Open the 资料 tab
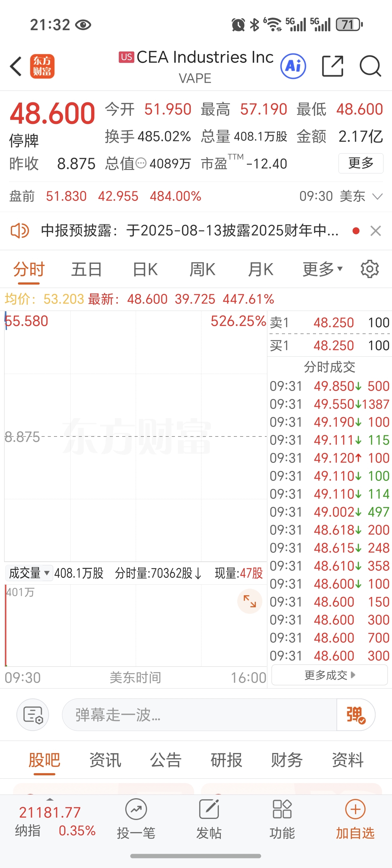The width and height of the screenshot is (392, 868). pos(348,760)
